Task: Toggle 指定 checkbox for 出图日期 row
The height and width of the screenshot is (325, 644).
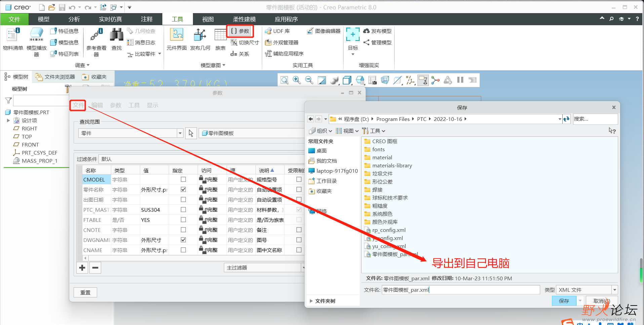Action: pyautogui.click(x=183, y=200)
